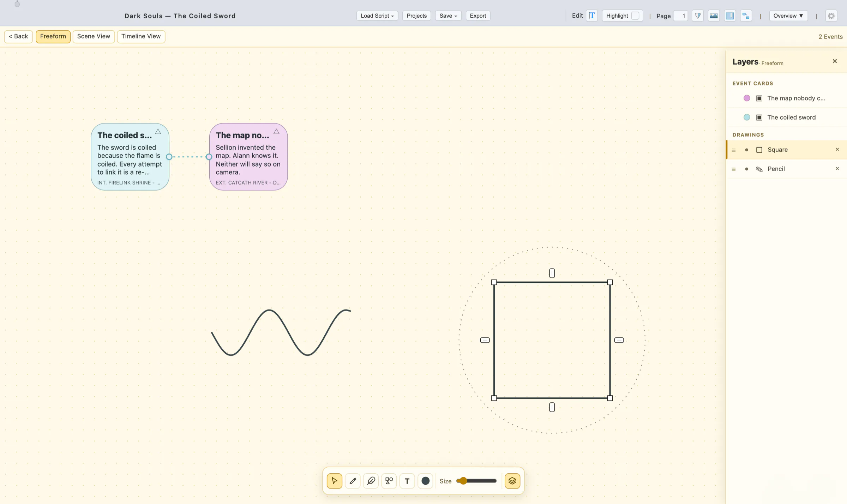Open the Load Script dropdown
This screenshot has height=504, width=847.
[x=377, y=16]
